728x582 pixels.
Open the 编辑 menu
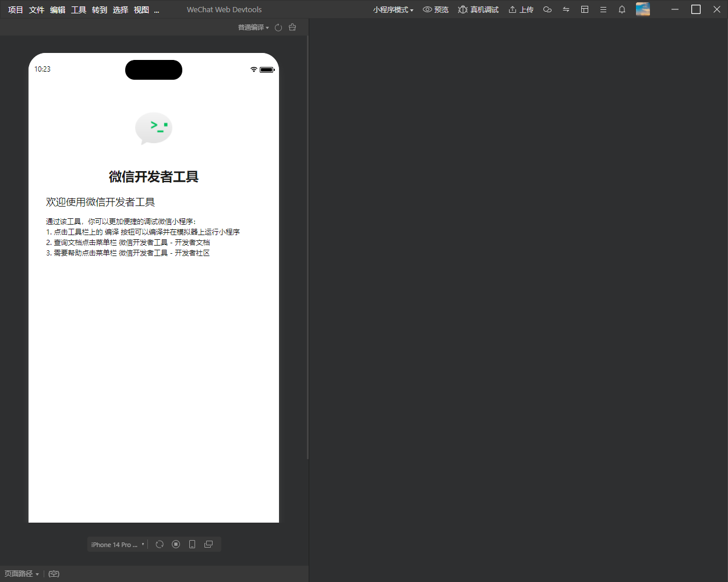pos(58,10)
